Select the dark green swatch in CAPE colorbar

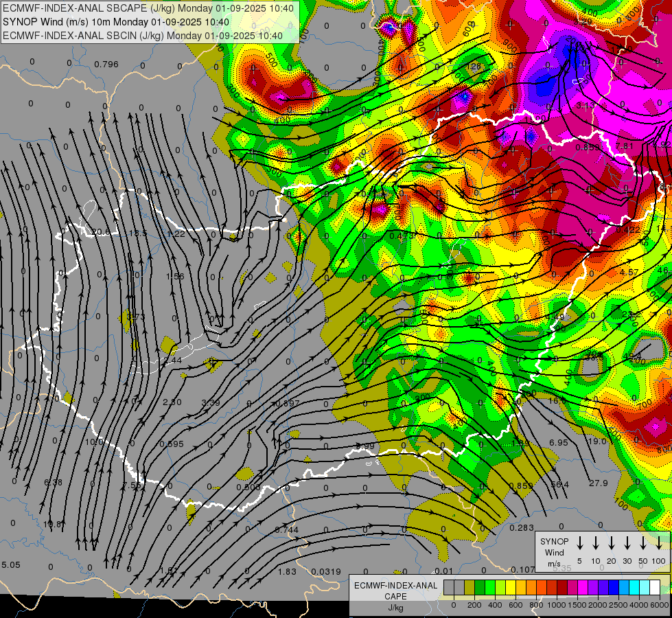tap(480, 587)
